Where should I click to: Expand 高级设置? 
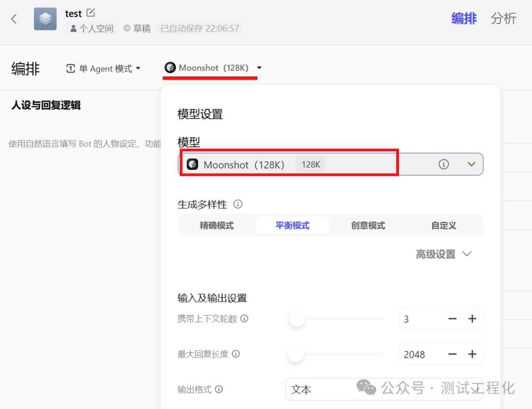point(443,254)
